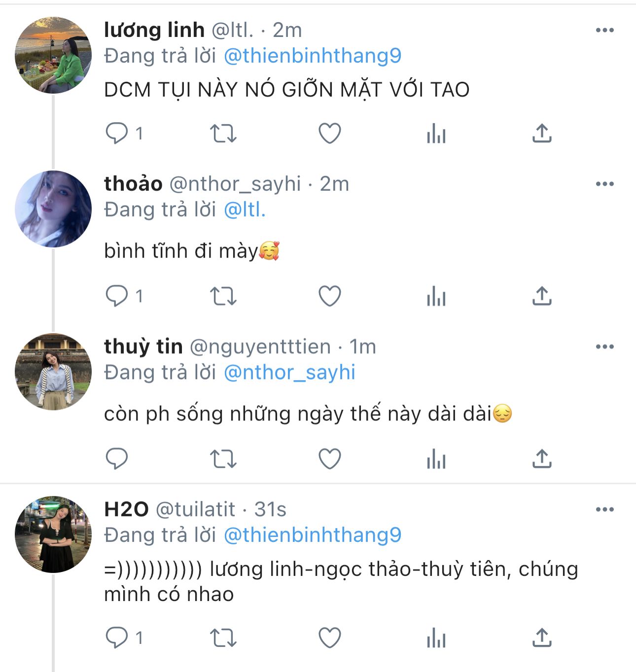This screenshot has height=672, width=636.
Task: Open @thienbinhthang9 mention in lương linh's tweet
Action: 313,56
